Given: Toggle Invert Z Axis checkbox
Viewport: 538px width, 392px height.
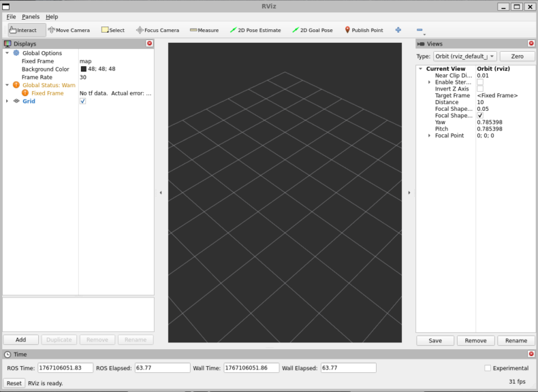Looking at the screenshot, I should pyautogui.click(x=480, y=88).
